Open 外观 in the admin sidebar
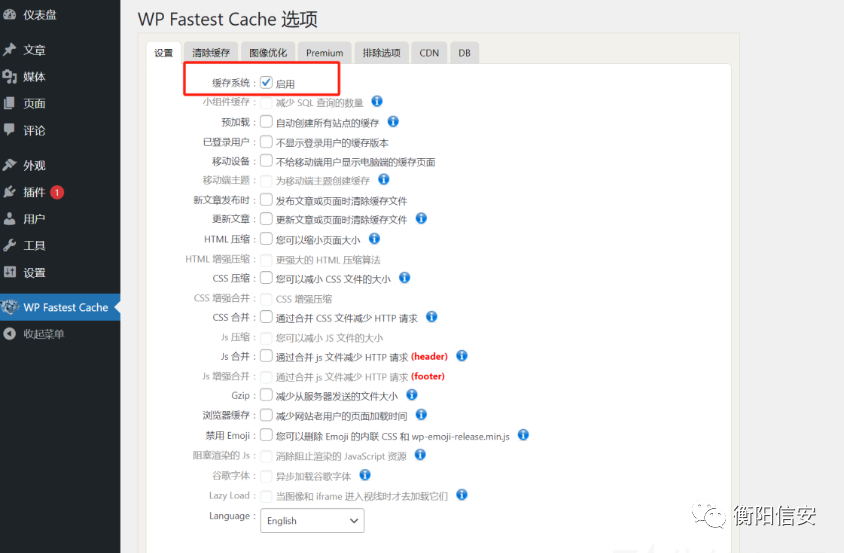Screen dimensions: 844x553 (x=34, y=165)
